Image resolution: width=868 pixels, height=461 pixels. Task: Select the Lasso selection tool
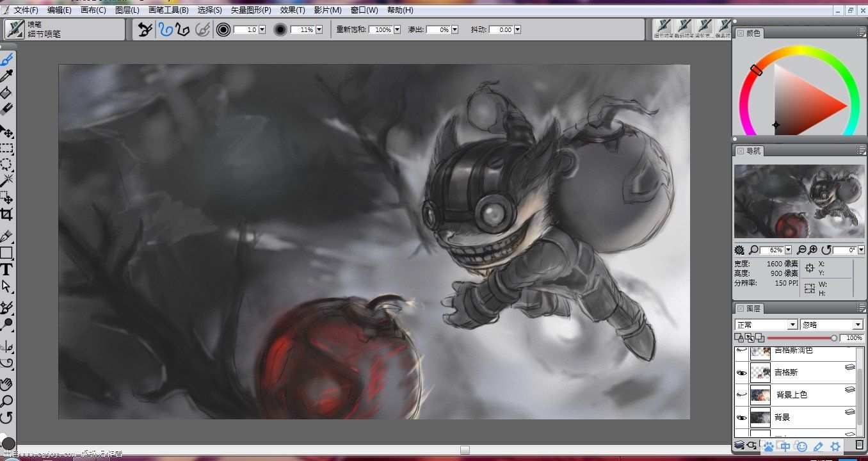pyautogui.click(x=7, y=165)
